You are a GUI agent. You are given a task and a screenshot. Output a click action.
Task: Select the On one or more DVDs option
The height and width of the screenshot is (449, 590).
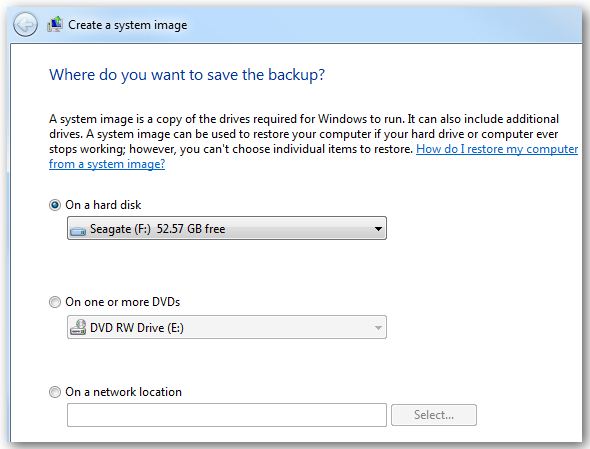(55, 302)
